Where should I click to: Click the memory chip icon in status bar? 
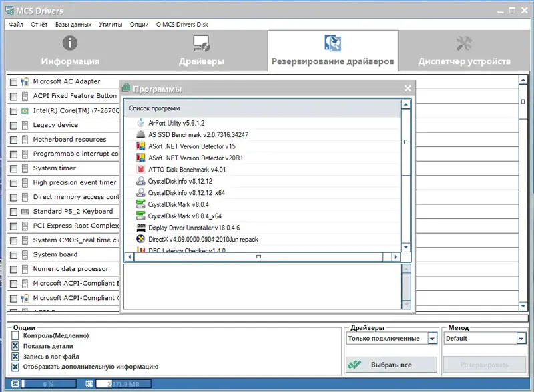(89, 384)
